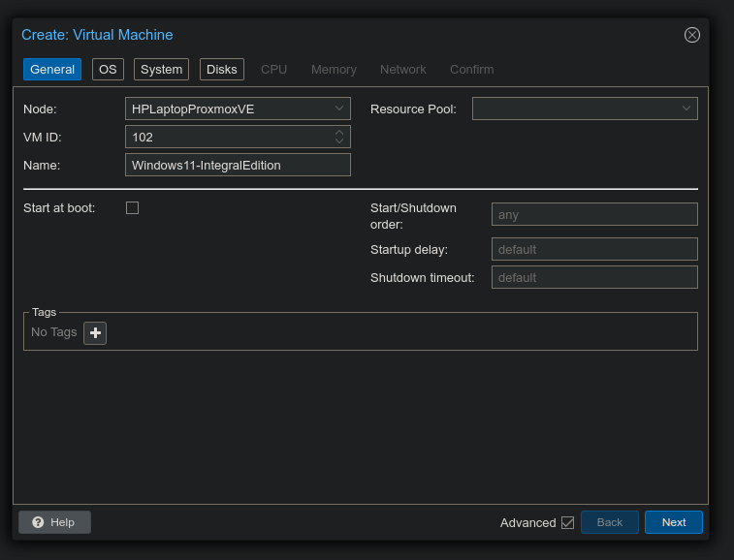Switch to the OS tab
734x560 pixels.
(108, 70)
